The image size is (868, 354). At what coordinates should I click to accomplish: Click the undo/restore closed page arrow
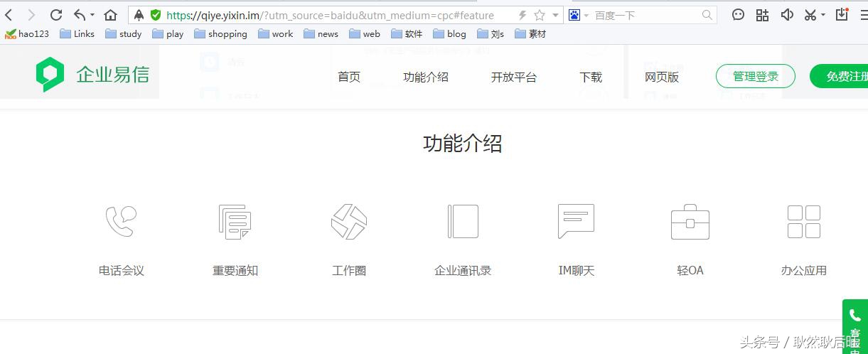pyautogui.click(x=79, y=15)
